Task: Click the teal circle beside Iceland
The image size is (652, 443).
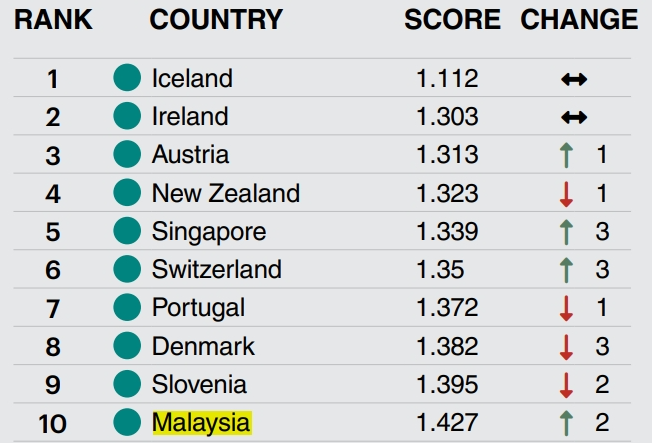Action: (x=127, y=77)
